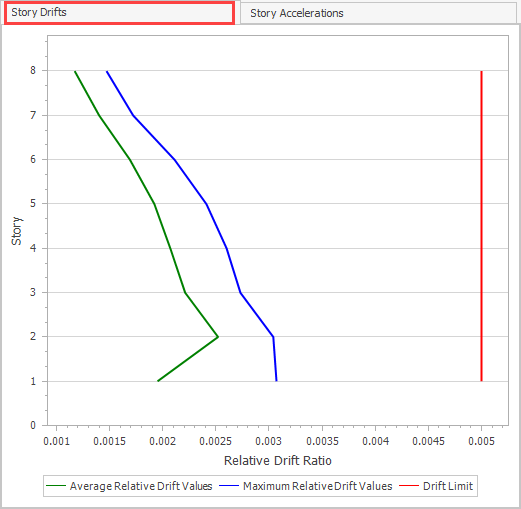The height and width of the screenshot is (509, 521).
Task: Click the vertical Story axis title
Action: click(x=17, y=231)
